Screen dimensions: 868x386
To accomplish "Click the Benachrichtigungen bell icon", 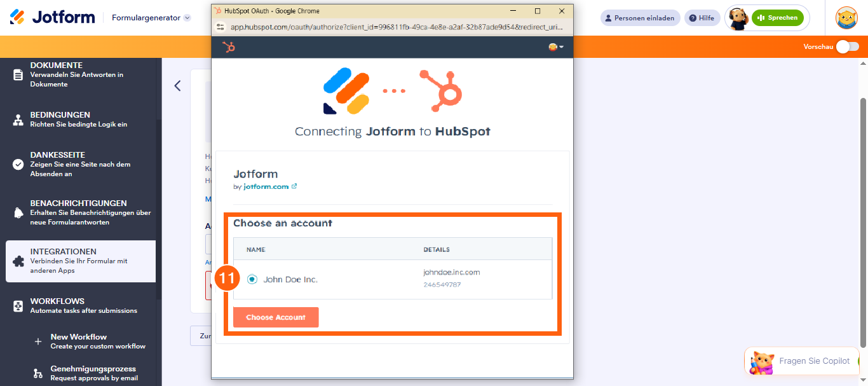I will 18,212.
